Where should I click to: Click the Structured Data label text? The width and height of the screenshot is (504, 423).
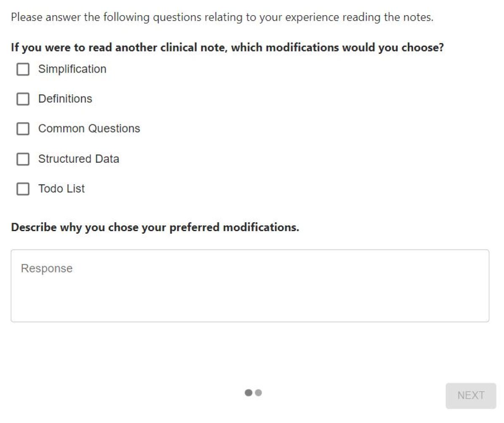click(78, 159)
